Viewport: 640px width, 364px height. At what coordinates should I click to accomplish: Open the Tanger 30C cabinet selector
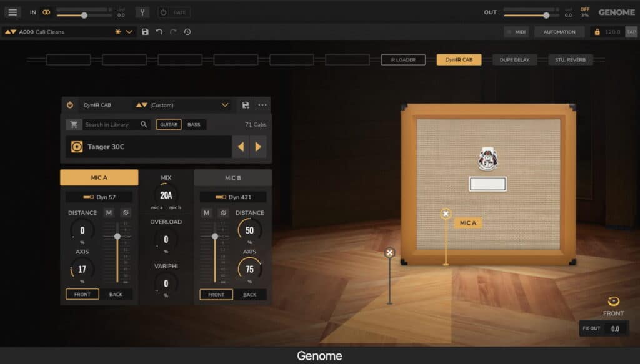click(x=149, y=147)
